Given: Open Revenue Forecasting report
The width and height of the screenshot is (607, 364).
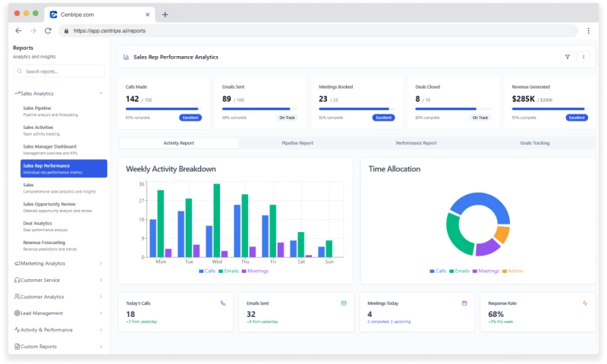Looking at the screenshot, I should coord(64,246).
